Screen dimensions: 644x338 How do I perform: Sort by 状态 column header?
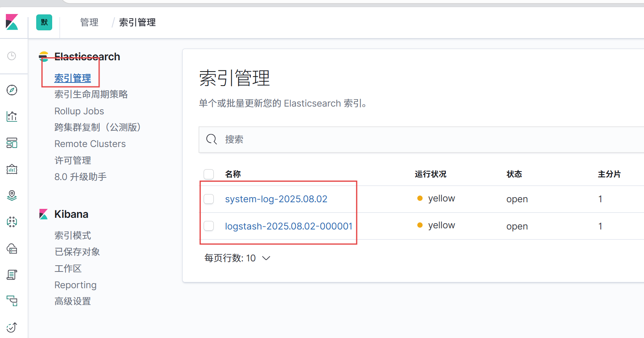click(x=514, y=174)
